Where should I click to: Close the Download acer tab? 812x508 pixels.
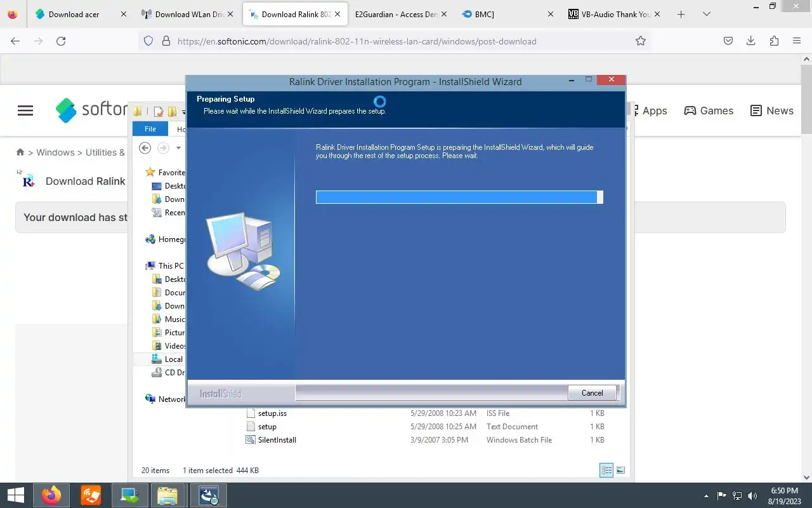123,15
